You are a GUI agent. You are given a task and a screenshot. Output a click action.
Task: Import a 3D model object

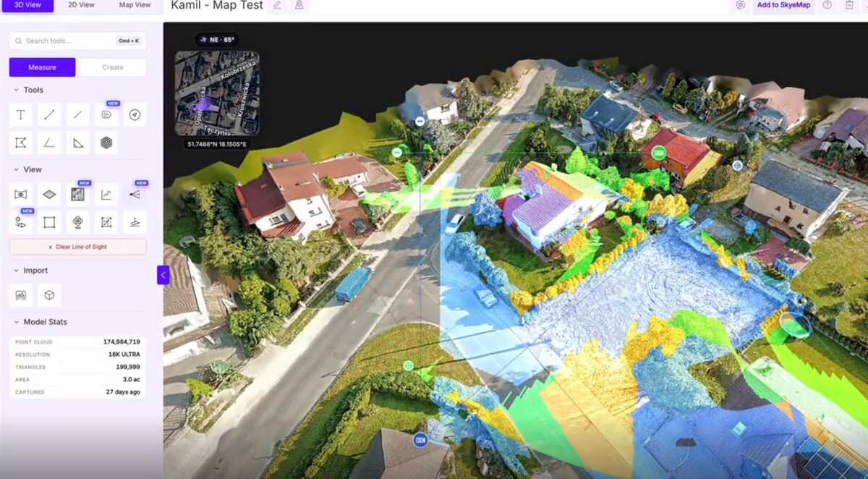coord(49,294)
